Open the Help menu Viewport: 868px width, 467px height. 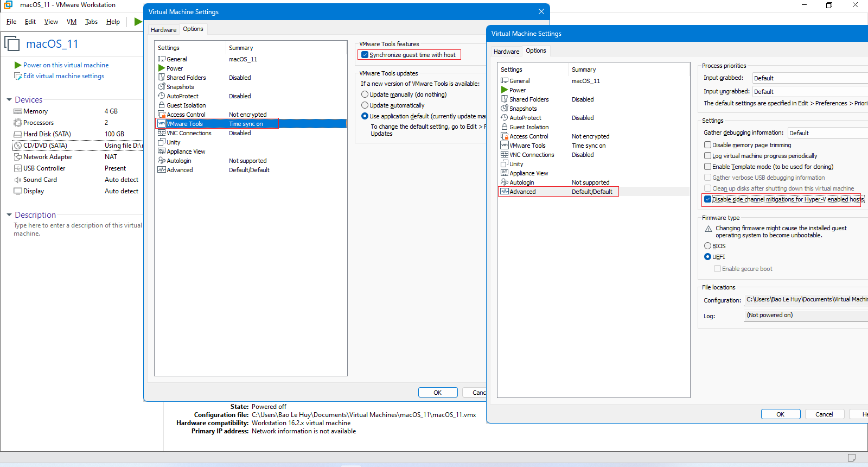pyautogui.click(x=113, y=22)
